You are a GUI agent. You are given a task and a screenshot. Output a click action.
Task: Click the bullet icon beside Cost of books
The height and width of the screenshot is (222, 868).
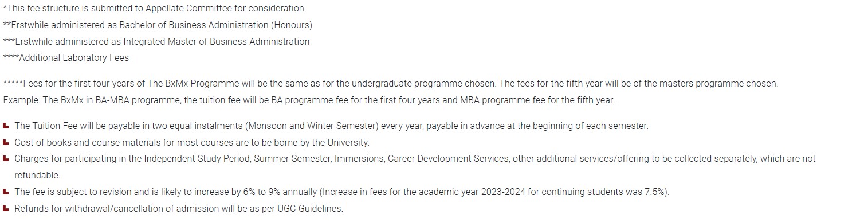(6, 142)
